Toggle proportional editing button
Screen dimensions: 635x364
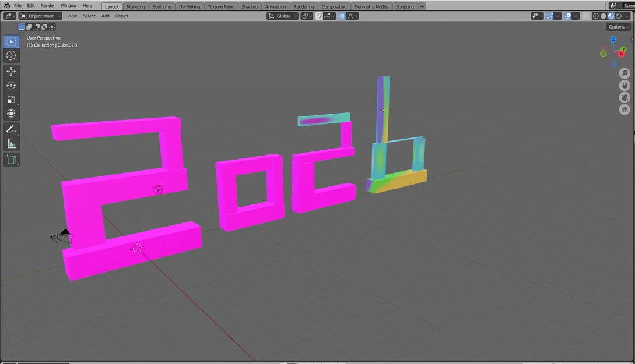click(x=342, y=16)
